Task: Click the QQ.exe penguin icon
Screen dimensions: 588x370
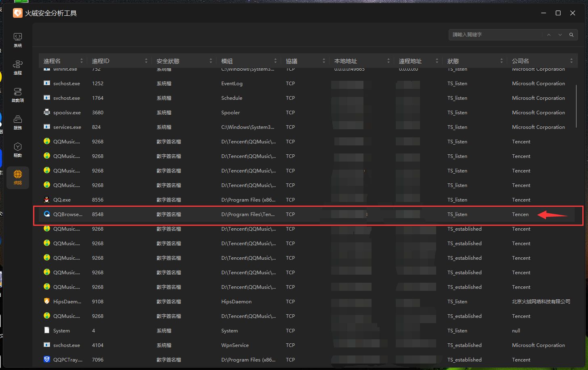Action: click(47, 200)
